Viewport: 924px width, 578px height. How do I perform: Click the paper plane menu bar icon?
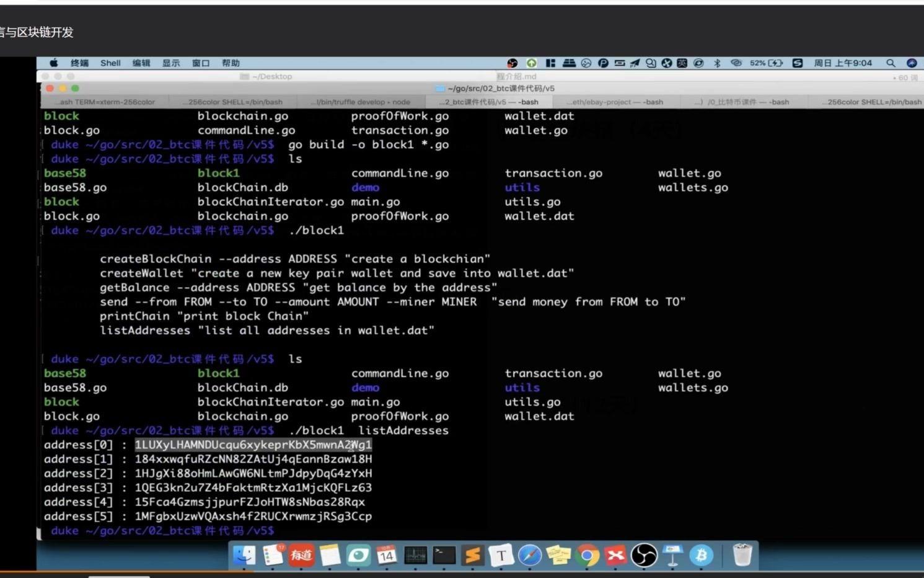635,63
